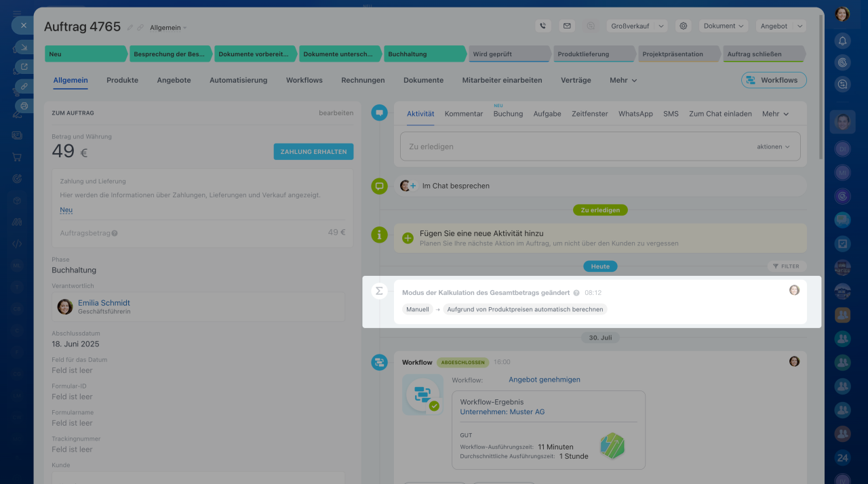This screenshot has width=868, height=484.
Task: Edit the Auftrag 4765 title pencil
Action: 130,28
